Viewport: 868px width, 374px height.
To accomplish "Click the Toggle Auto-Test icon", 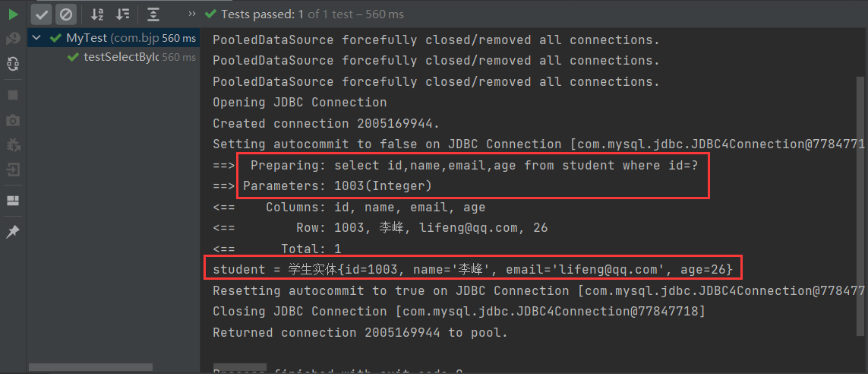I will (x=13, y=65).
